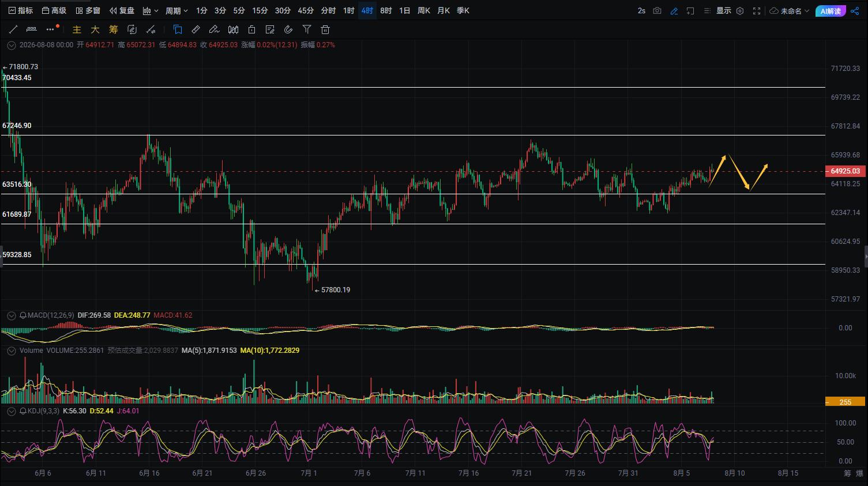Open the 多窗 multi-window layout

pos(88,10)
